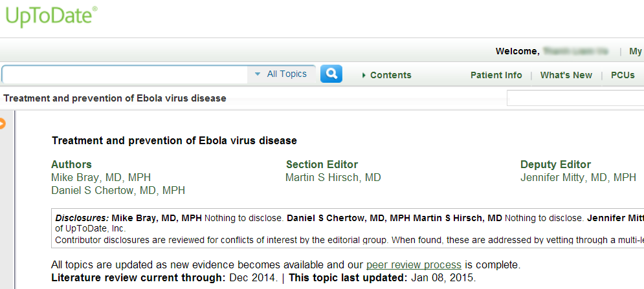
Task: Open Martin S Hirsch, MD link
Action: point(333,177)
